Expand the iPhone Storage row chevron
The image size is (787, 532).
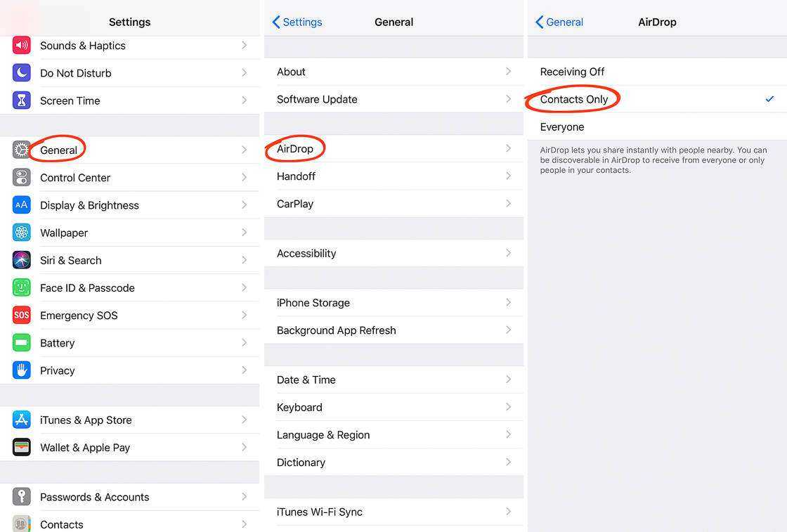[508, 302]
